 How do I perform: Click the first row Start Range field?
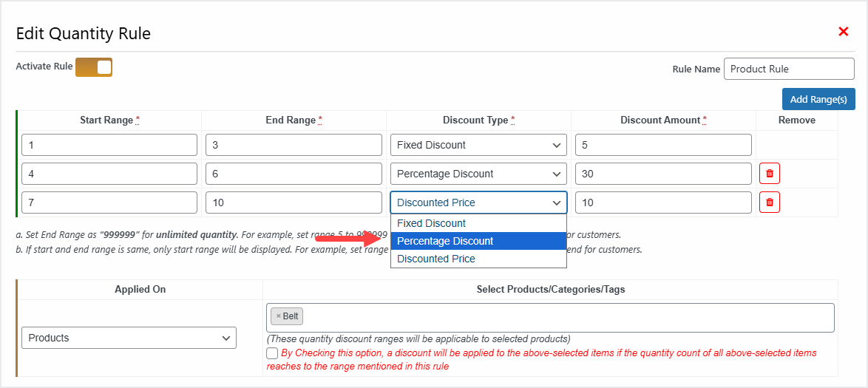point(109,145)
